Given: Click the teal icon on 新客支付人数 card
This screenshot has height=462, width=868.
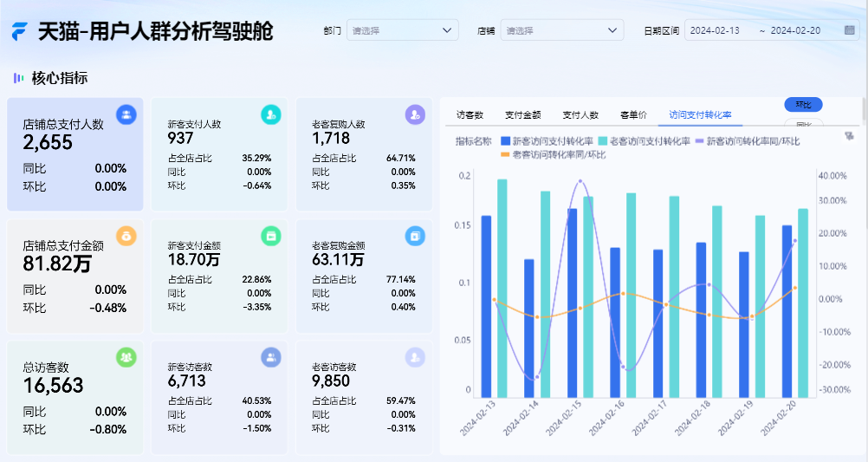Looking at the screenshot, I should click(270, 114).
